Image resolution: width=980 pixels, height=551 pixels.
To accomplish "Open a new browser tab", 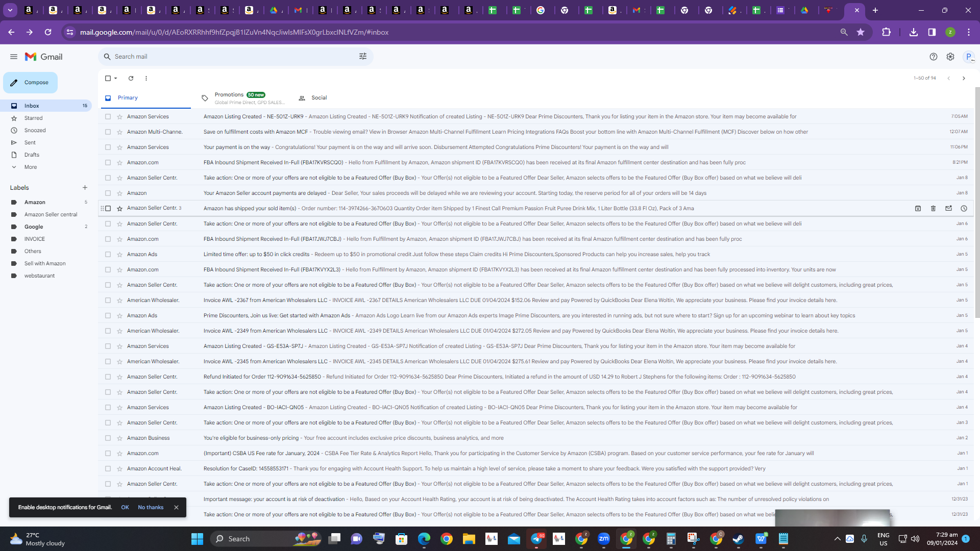I will [x=875, y=10].
